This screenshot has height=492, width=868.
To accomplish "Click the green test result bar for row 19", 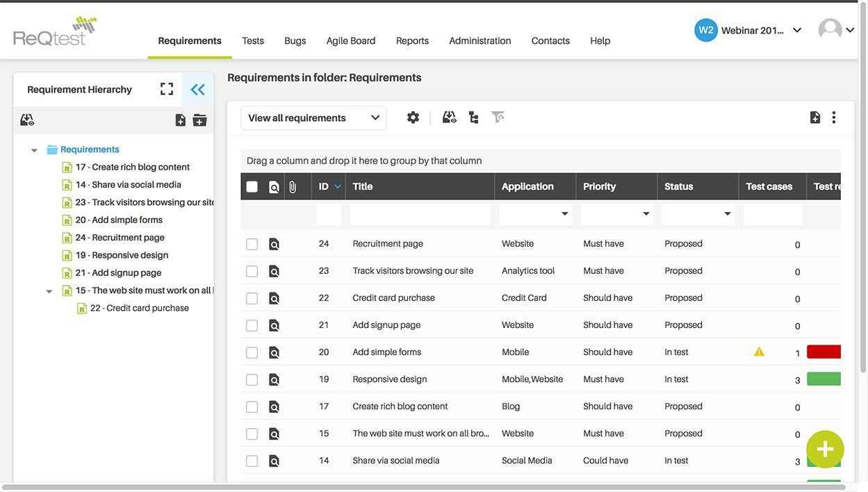I will click(x=824, y=379).
